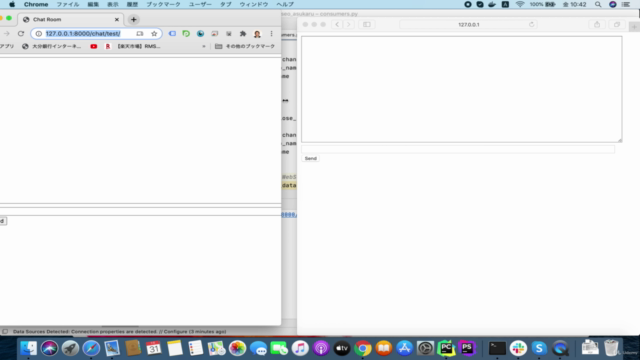The image size is (640, 360).
Task: Click the Data Sources Detected status message
Action: click(119, 331)
